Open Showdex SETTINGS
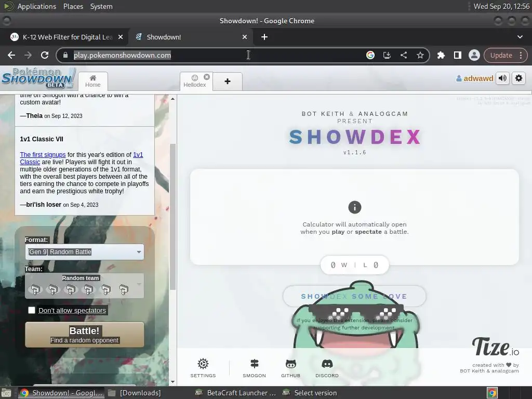This screenshot has height=399, width=532. pos(203,368)
